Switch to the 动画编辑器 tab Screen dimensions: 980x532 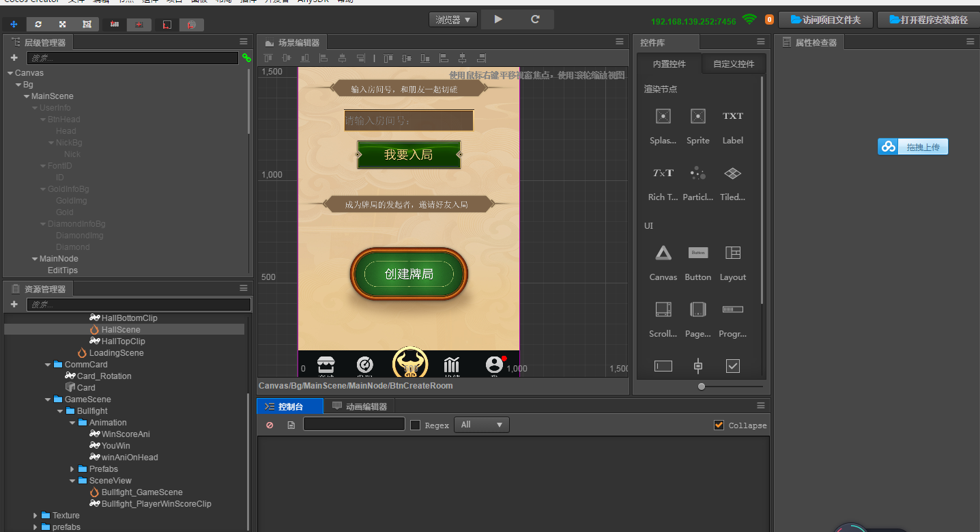pos(360,406)
